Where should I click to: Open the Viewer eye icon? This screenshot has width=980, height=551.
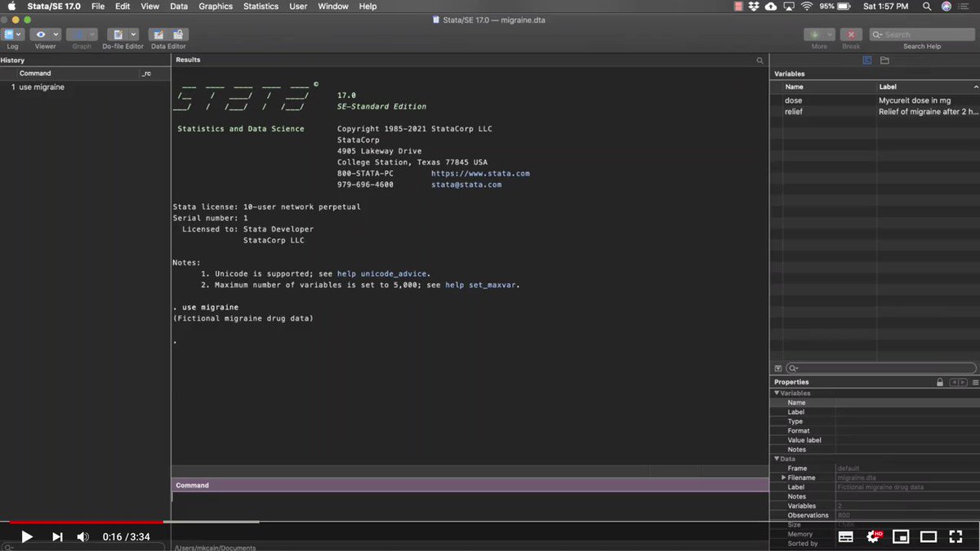pos(40,34)
